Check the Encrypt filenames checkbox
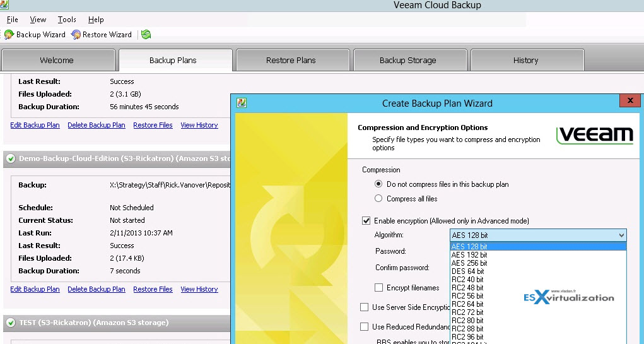The height and width of the screenshot is (344, 644). (x=378, y=288)
